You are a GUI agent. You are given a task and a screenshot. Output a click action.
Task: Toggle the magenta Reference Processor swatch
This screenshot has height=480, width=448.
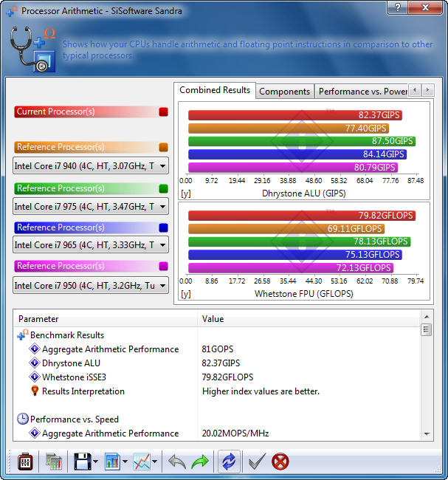point(163,266)
